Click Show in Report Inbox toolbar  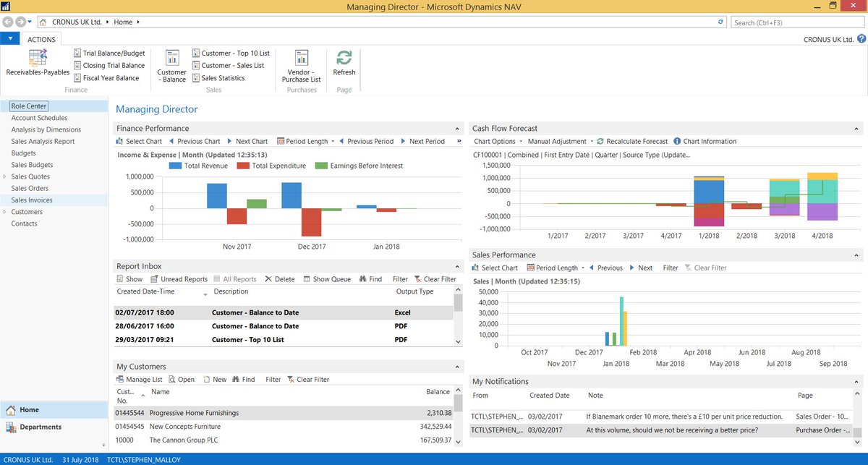click(129, 278)
